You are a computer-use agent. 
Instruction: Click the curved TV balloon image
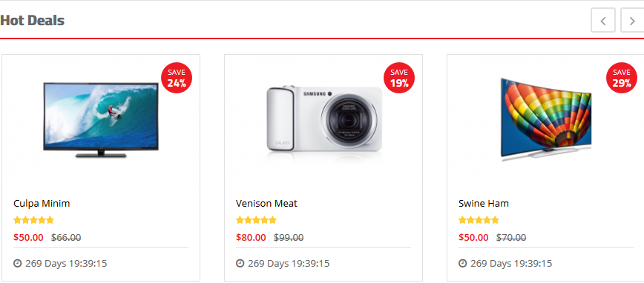tap(546, 119)
